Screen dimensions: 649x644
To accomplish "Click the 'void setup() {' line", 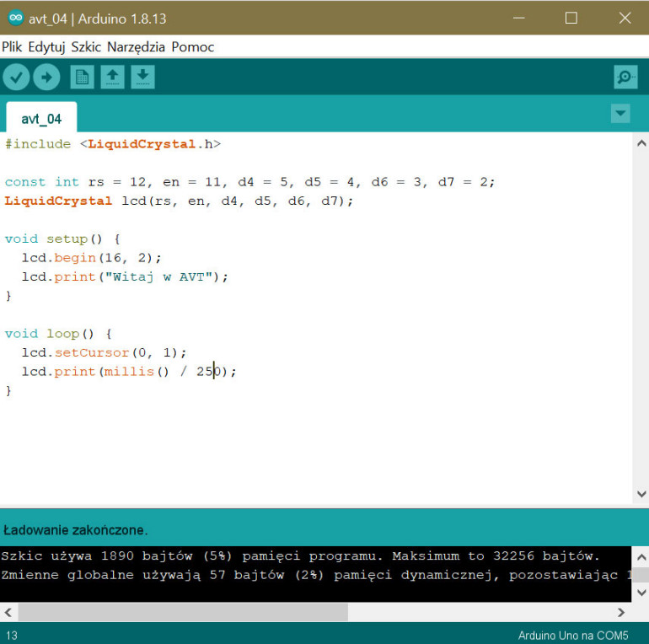I will 62,239.
